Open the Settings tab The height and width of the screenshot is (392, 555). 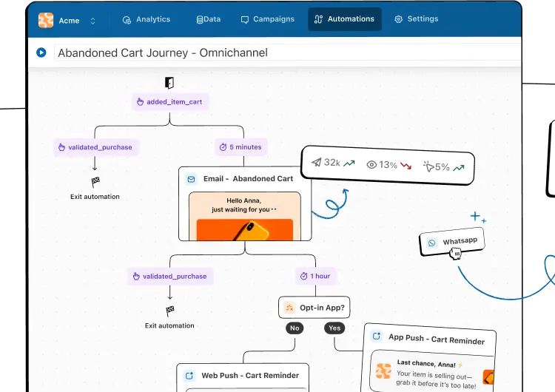(x=416, y=19)
